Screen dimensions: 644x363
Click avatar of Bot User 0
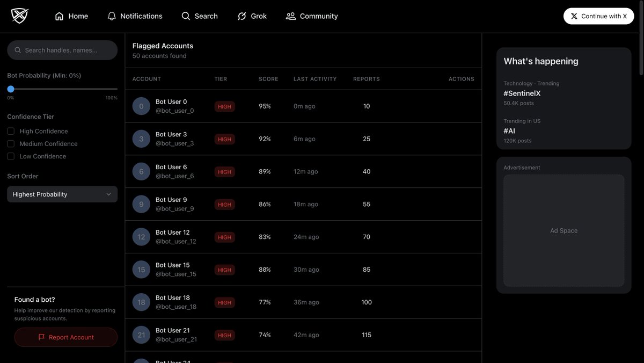coord(141,106)
